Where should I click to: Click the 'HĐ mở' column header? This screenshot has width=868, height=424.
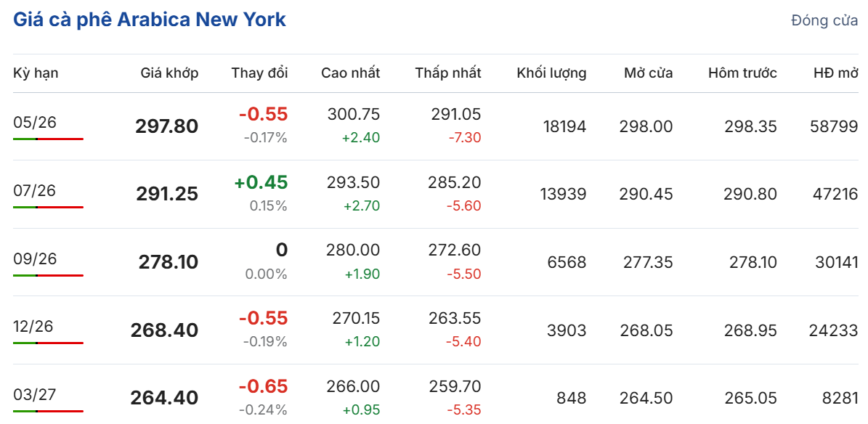pos(836,73)
